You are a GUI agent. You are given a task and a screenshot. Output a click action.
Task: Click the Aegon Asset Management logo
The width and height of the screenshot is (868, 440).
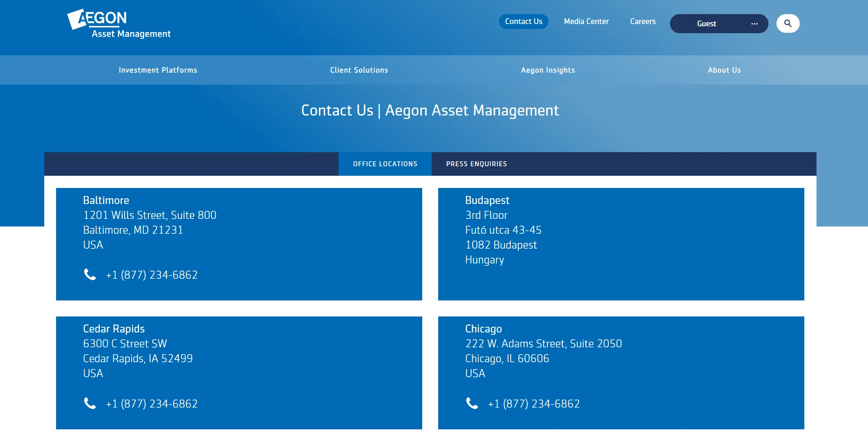point(119,24)
